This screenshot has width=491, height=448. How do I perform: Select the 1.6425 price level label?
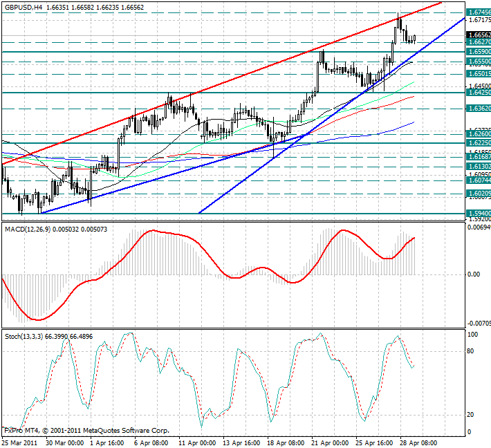point(479,93)
